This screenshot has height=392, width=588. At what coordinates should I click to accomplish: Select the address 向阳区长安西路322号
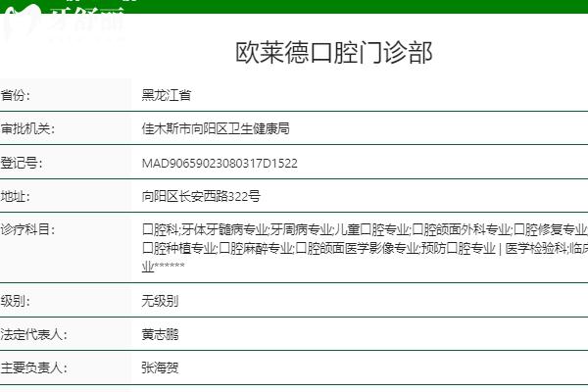201,197
